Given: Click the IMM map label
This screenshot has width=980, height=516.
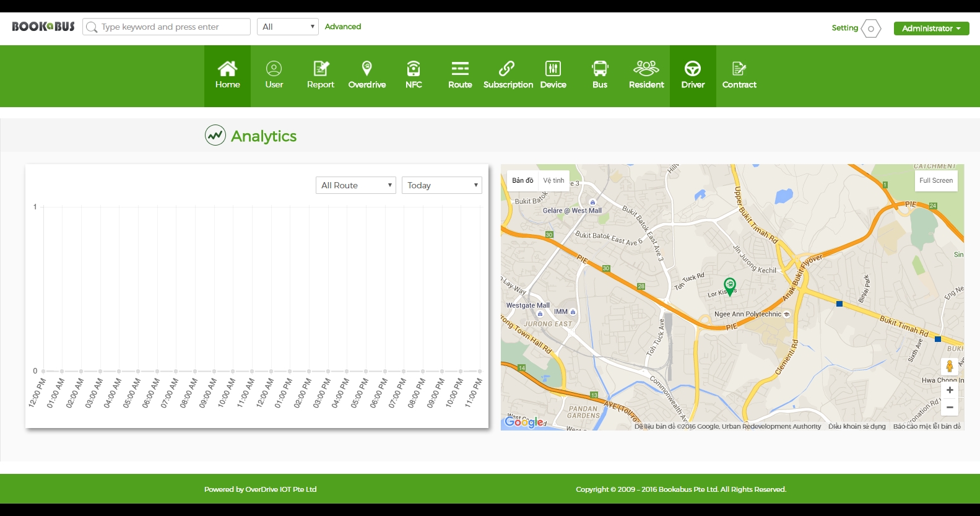Looking at the screenshot, I should (x=561, y=312).
